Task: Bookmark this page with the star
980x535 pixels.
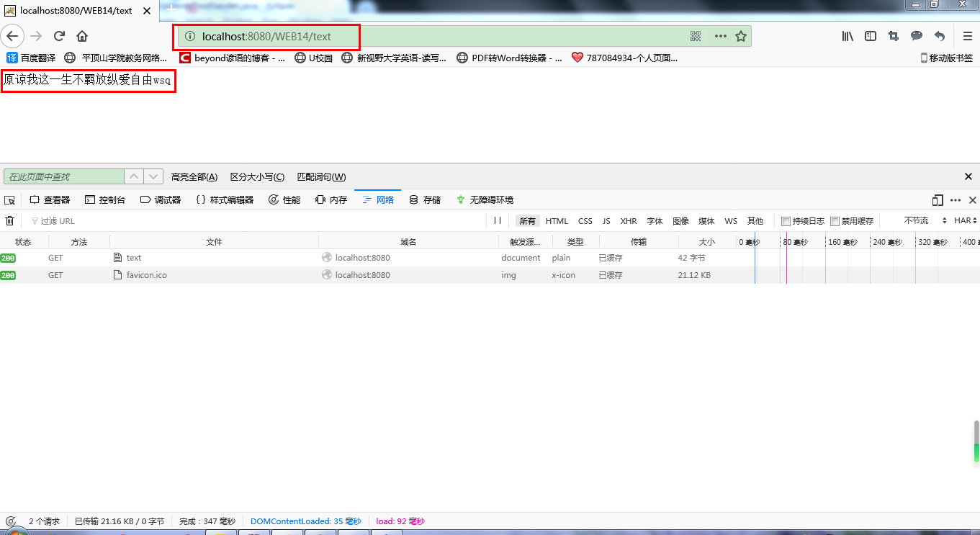Action: tap(740, 36)
